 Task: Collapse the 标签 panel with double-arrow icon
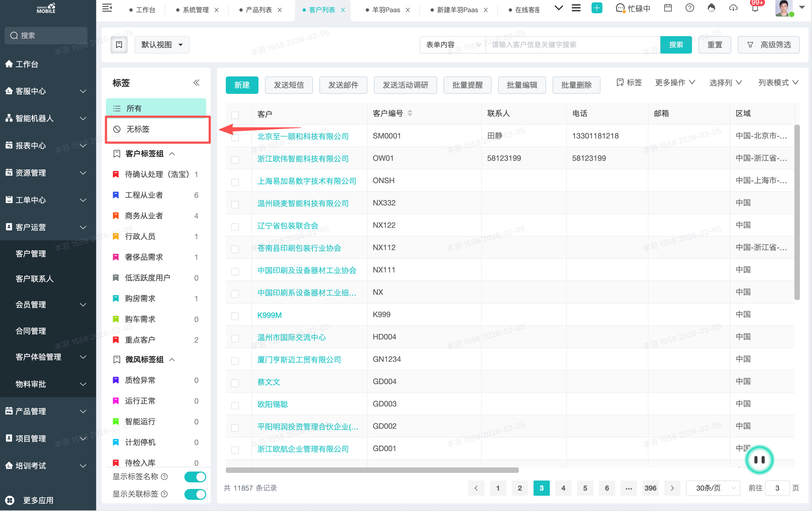pos(196,83)
